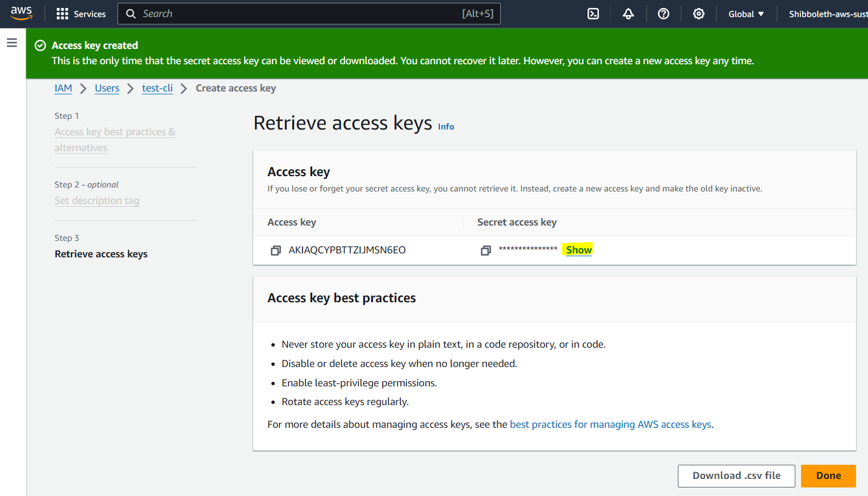Click the masked secret key asterisks
The image size is (868, 496).
point(528,249)
